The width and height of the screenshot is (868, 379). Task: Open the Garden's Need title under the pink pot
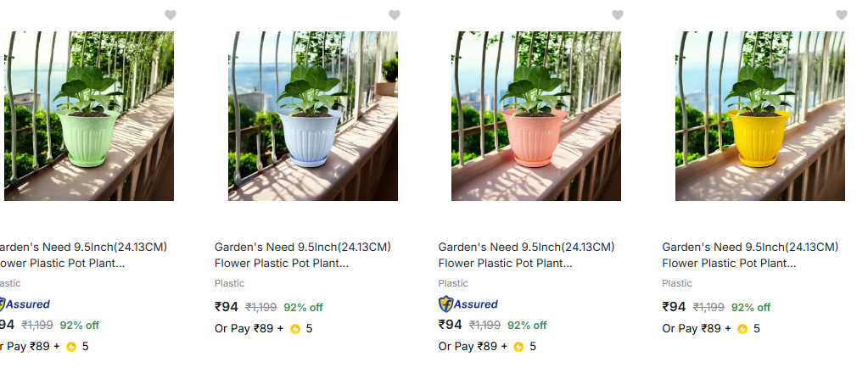click(526, 255)
